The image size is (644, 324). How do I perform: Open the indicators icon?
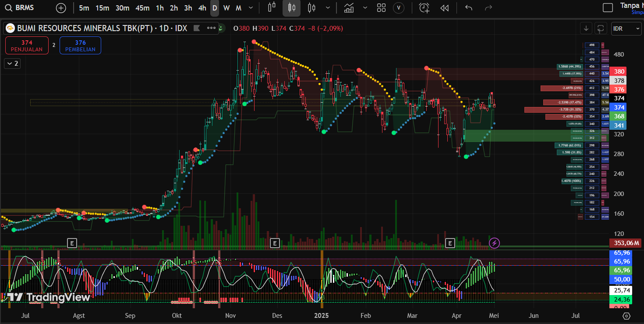(x=349, y=8)
